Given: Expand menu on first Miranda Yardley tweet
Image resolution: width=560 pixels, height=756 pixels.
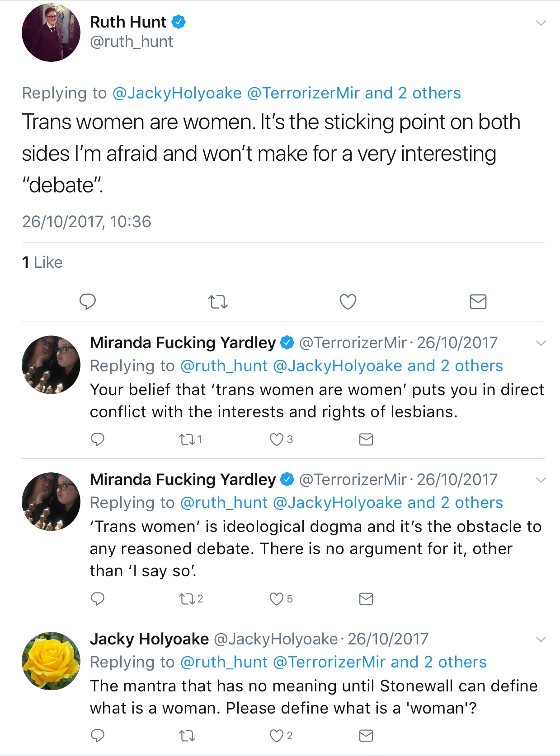Looking at the screenshot, I should pos(541,343).
